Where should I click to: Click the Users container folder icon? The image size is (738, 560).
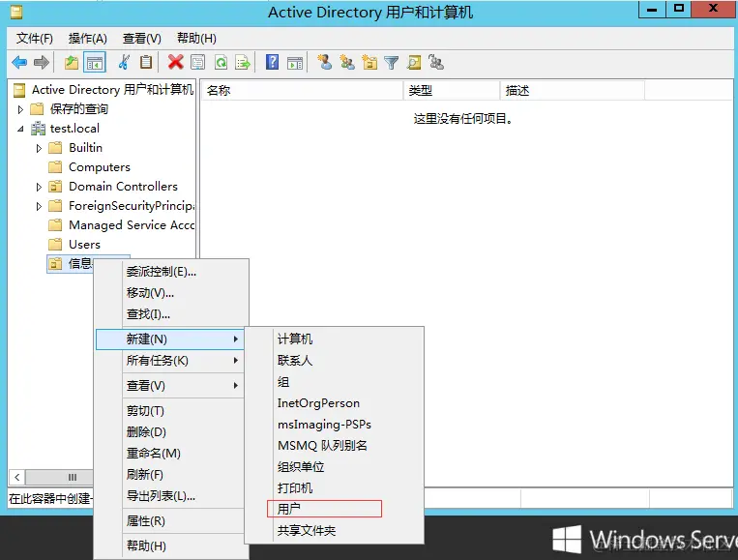click(55, 245)
